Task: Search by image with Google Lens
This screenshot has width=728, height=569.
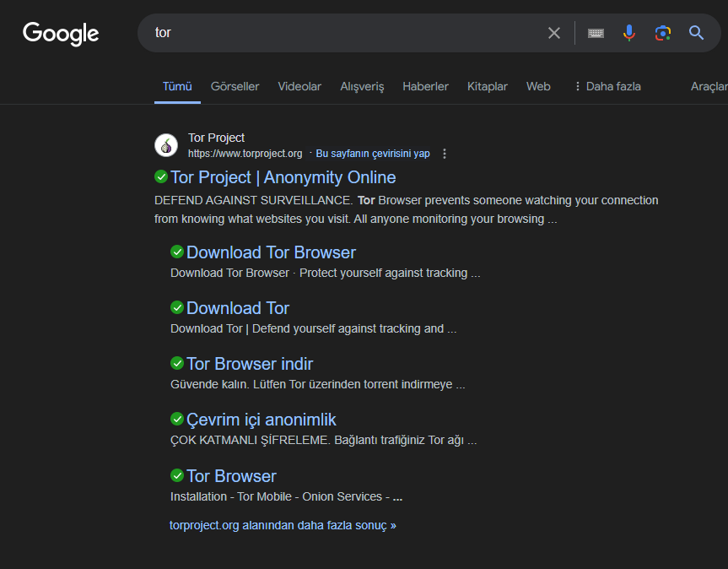Action: pos(663,33)
